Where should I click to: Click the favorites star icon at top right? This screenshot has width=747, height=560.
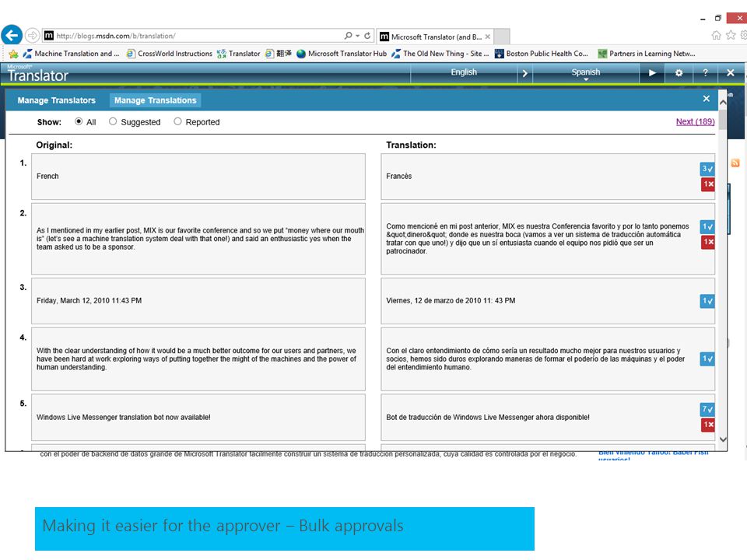coord(731,35)
